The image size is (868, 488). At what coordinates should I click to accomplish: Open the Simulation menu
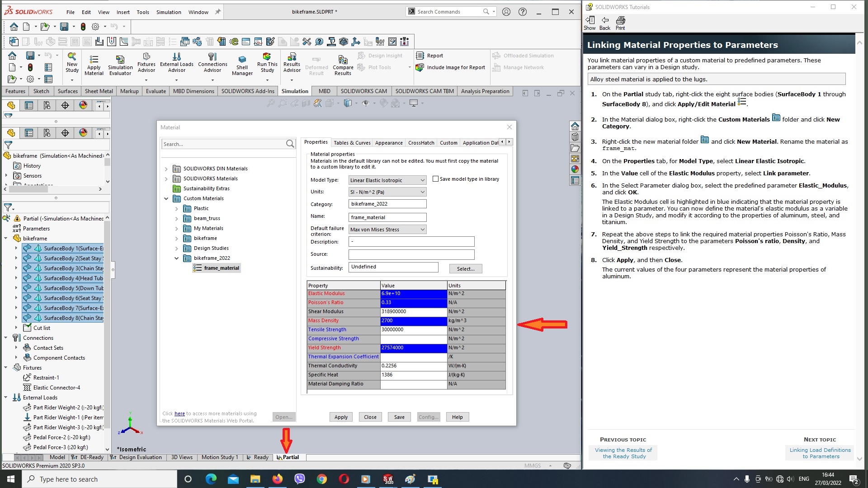click(169, 12)
